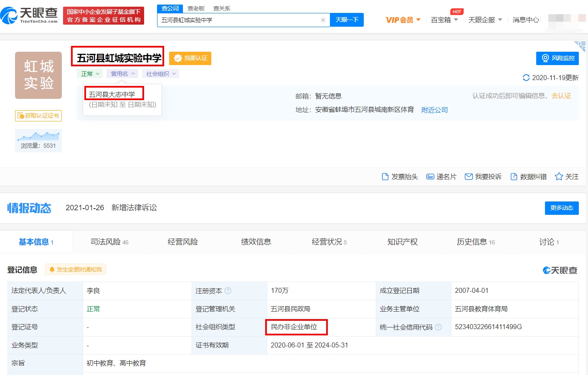Click the 天眼一下 search button
Viewport: 588px width, 375px height.
(347, 20)
